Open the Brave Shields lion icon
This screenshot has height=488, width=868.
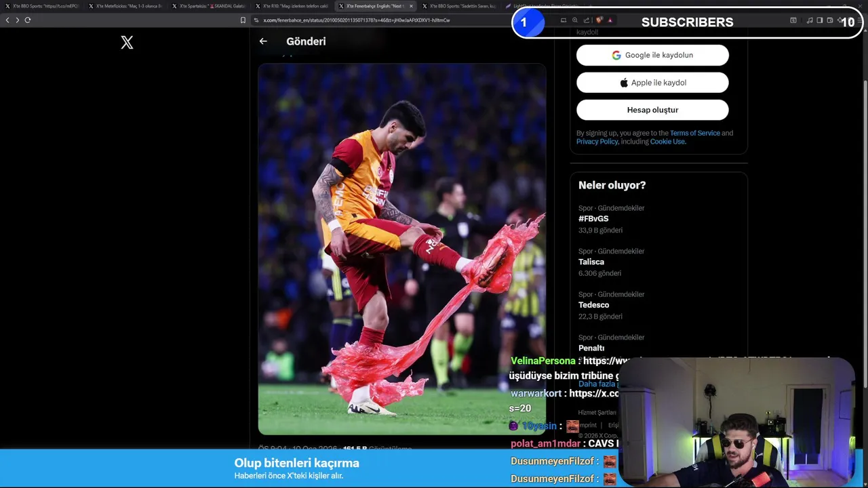(599, 20)
